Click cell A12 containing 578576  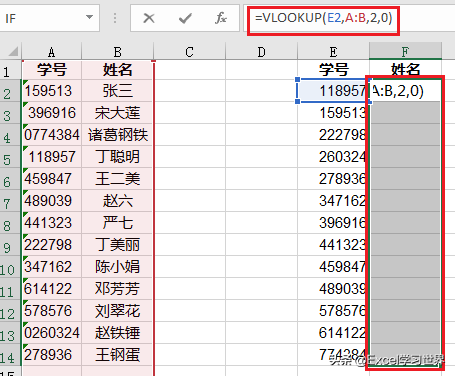point(52,311)
